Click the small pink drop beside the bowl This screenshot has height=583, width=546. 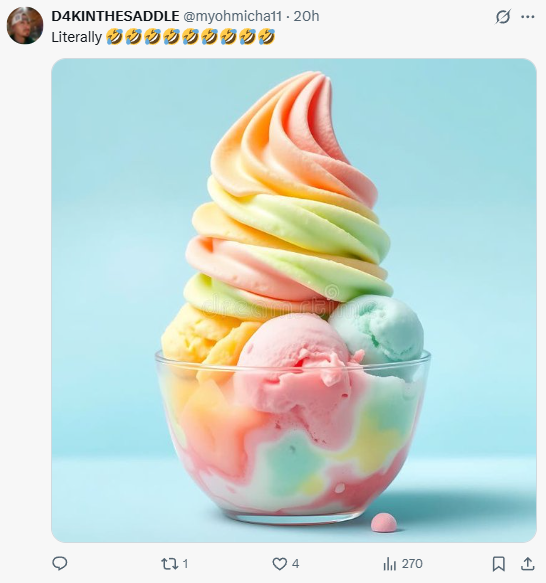383,522
